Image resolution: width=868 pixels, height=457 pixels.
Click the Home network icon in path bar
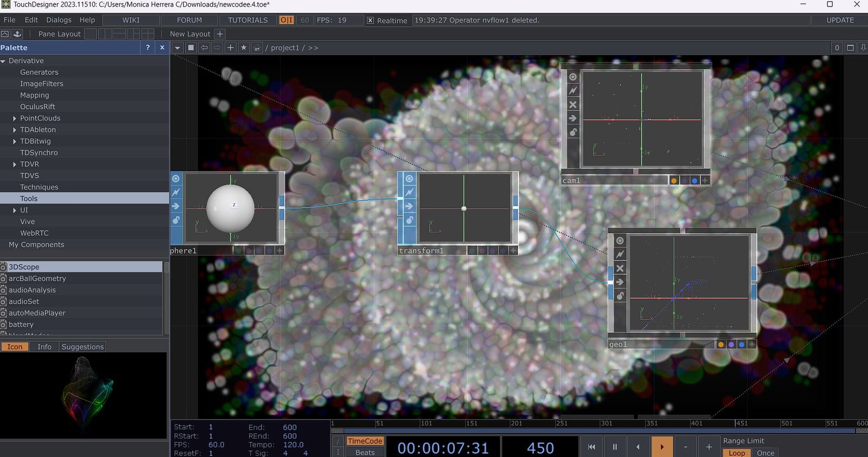(257, 48)
